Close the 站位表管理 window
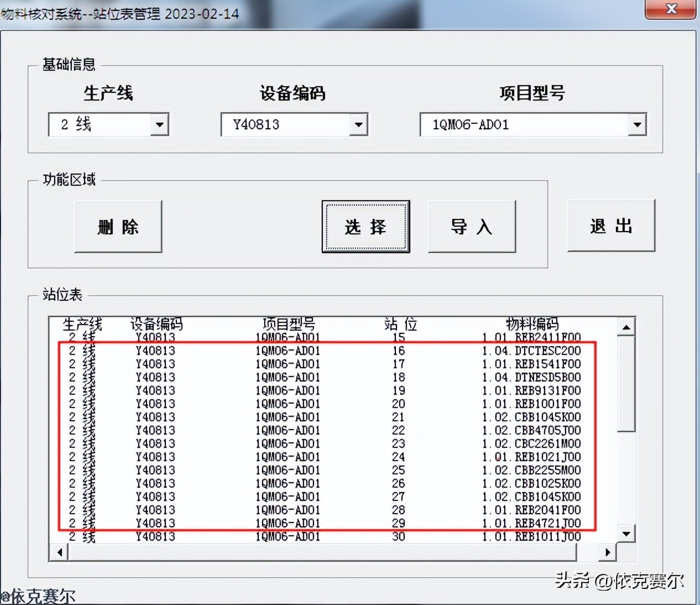 670,9
